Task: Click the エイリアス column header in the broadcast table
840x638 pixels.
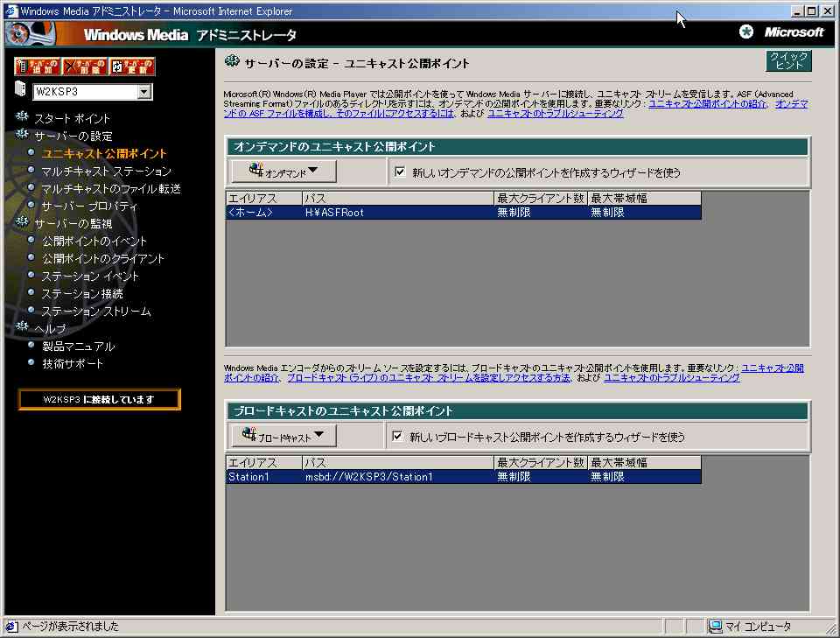Action: (x=263, y=463)
